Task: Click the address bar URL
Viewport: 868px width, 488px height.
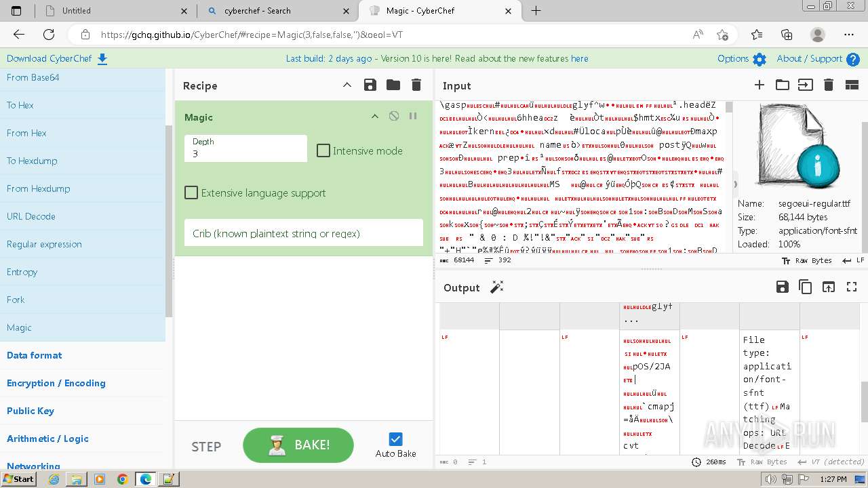Action: click(252, 35)
